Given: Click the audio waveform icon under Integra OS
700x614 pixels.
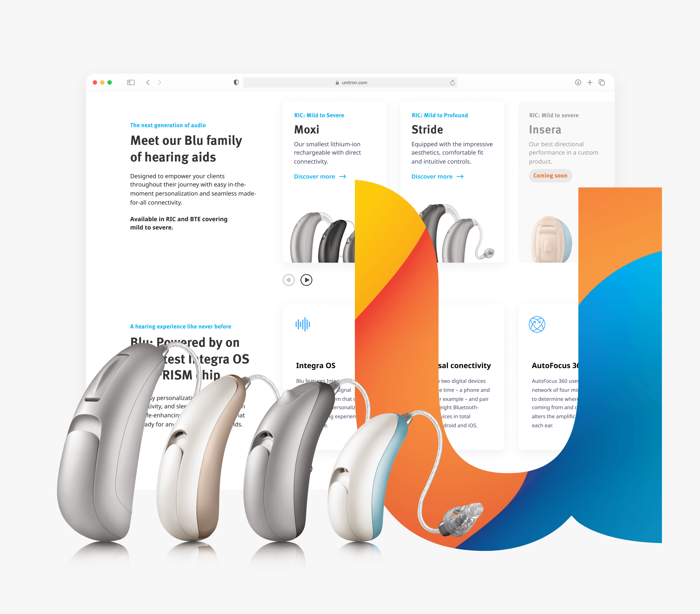Looking at the screenshot, I should pos(303,325).
